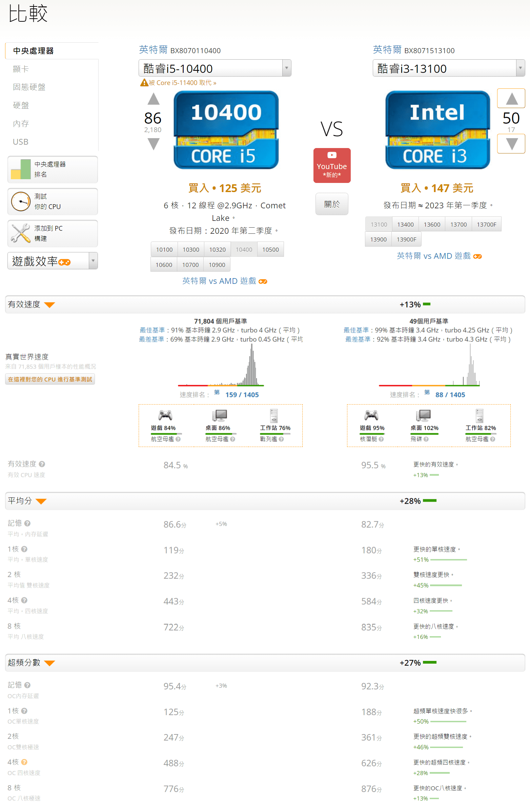Select 固態硬盤 in the sidebar menu

click(29, 87)
